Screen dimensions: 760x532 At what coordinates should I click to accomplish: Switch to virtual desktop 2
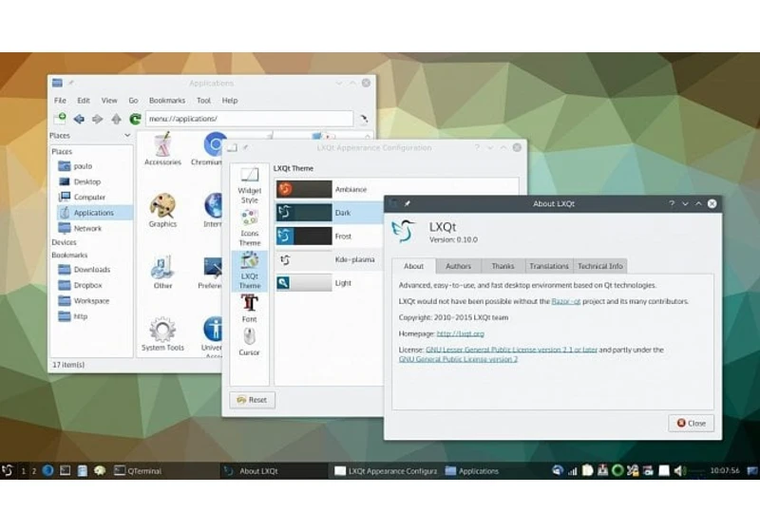click(34, 471)
